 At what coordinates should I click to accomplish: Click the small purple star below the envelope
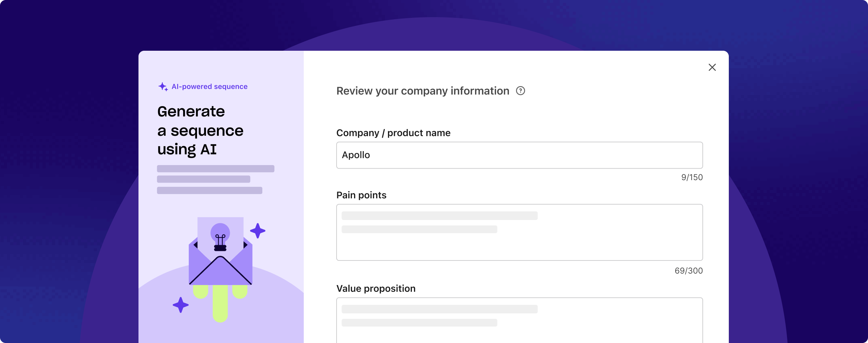pos(181,305)
